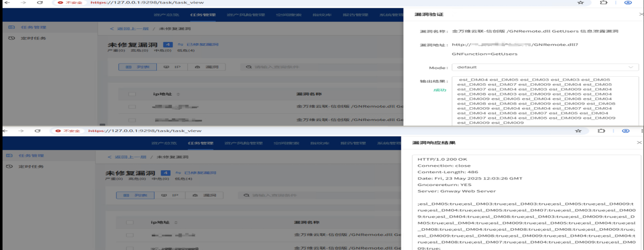Image resolution: width=644 pixels, height=250 pixels.
Task: Click 不安全 security badge in 漏洞验证 browser window
Action: click(69, 3)
